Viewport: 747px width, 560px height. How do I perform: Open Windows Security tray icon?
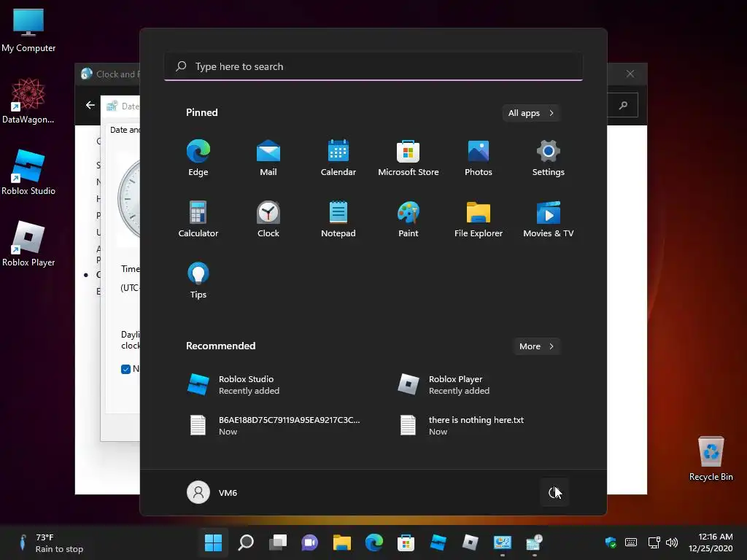click(x=611, y=542)
